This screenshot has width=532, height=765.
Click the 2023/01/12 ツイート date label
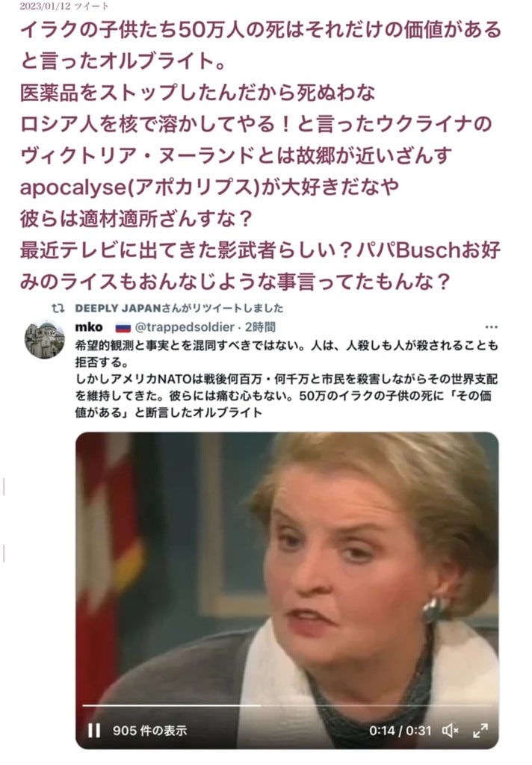tap(64, 6)
